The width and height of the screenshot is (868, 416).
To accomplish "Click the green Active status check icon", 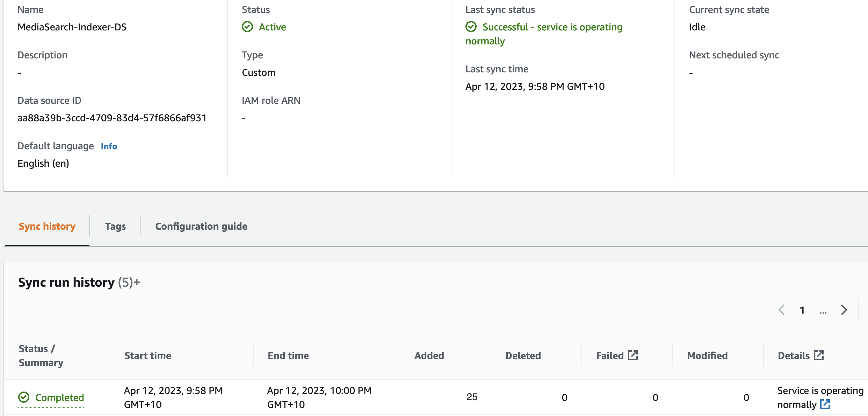I will [247, 27].
